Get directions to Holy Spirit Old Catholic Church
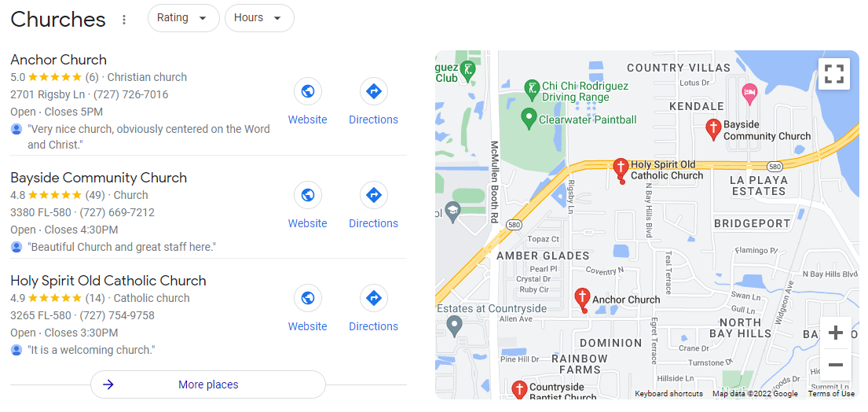The image size is (868, 412). (374, 298)
